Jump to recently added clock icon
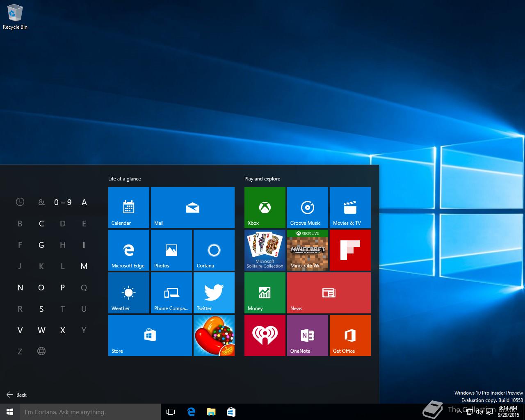Image resolution: width=525 pixels, height=420 pixels. (20, 202)
